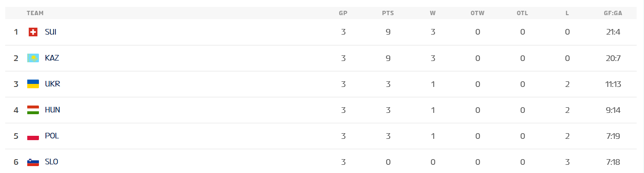Click the OTL column header
The image size is (644, 173).
[x=522, y=13]
